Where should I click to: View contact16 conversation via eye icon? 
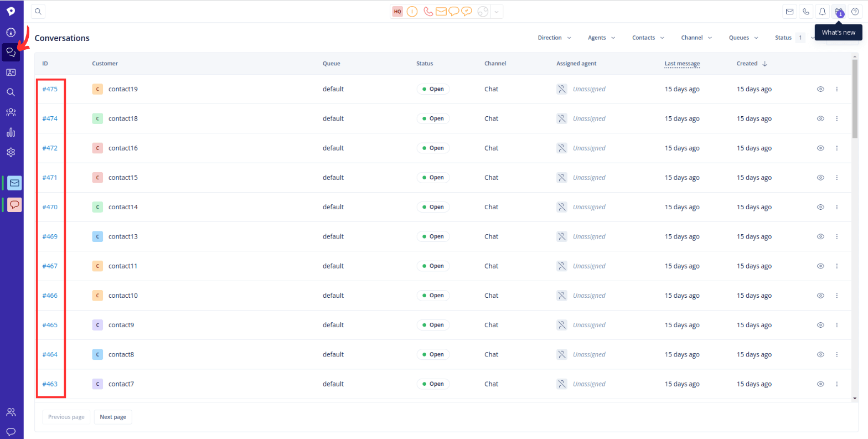821,148
